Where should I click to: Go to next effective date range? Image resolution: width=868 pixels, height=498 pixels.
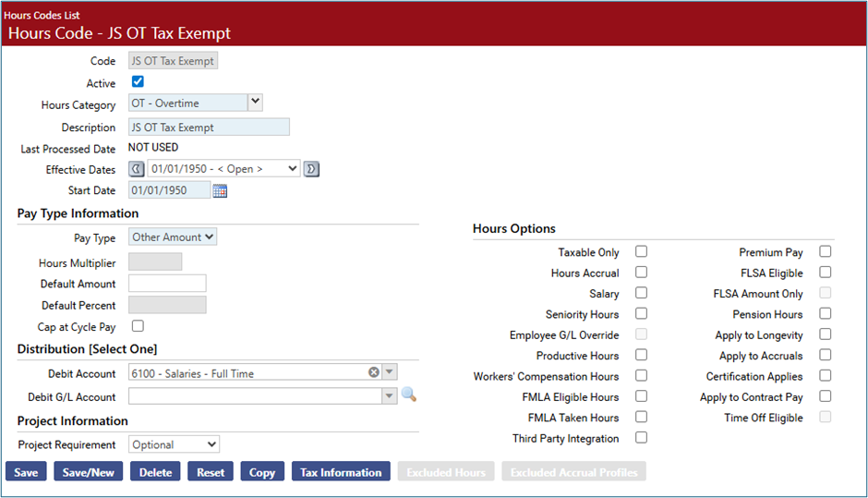pyautogui.click(x=311, y=169)
